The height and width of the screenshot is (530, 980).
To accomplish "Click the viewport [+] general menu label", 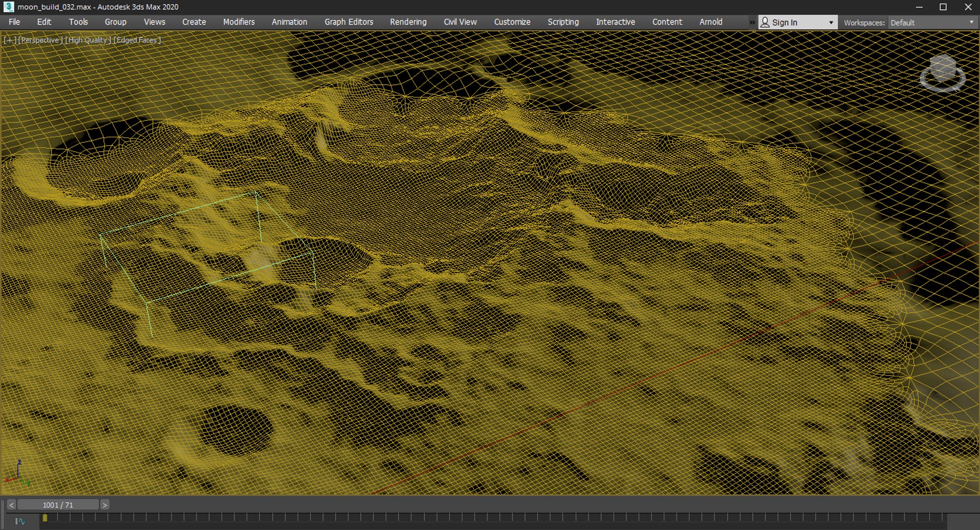I will point(10,40).
